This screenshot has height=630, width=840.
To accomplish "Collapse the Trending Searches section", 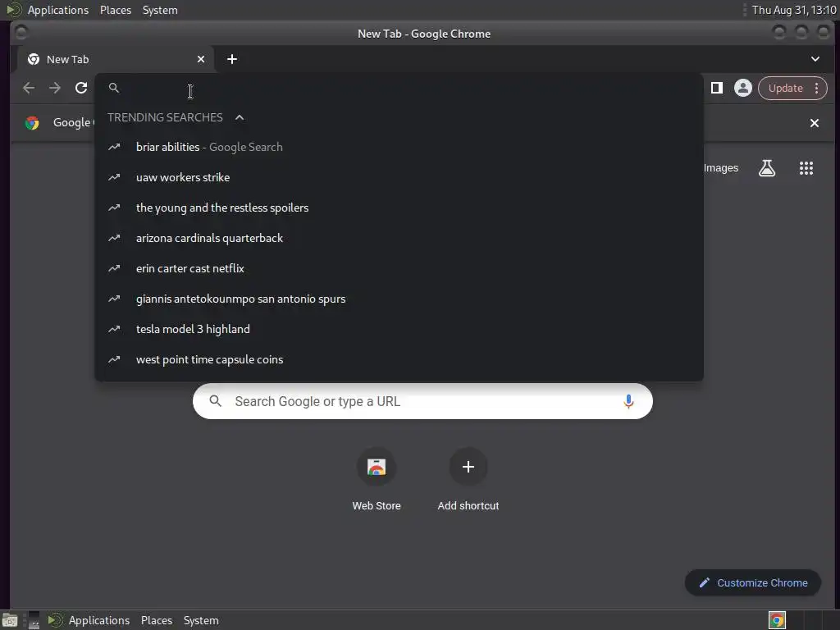I will click(240, 117).
